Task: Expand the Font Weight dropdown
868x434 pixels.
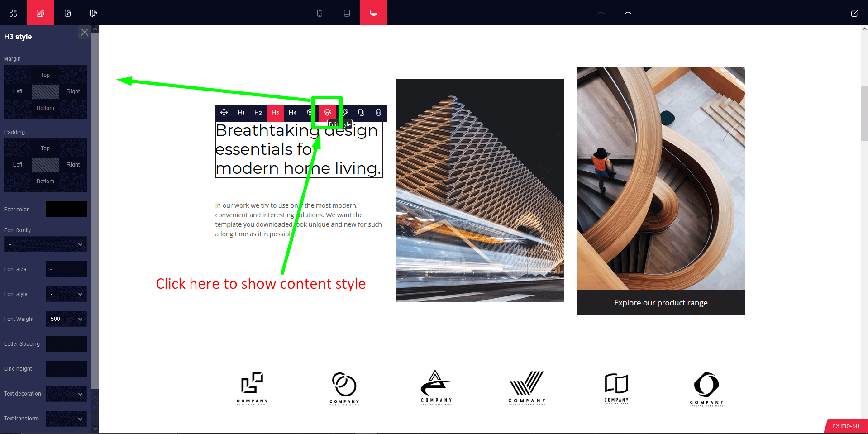Action: point(66,319)
